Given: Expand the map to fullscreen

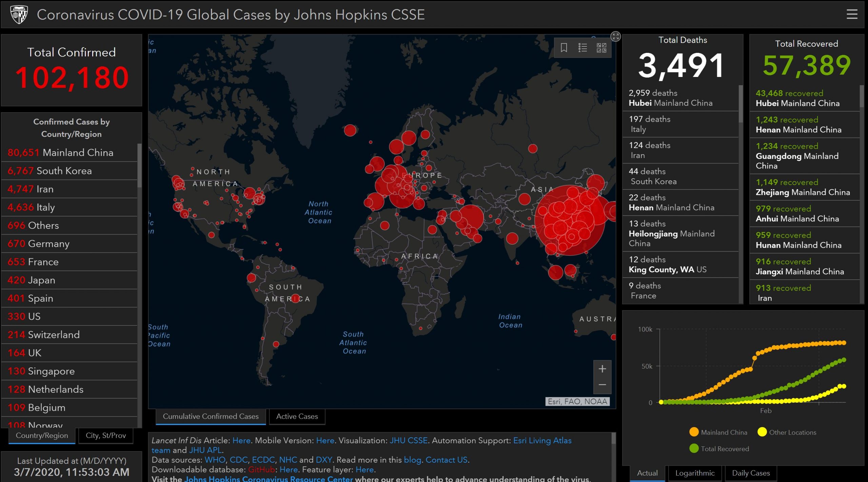Looking at the screenshot, I should 615,36.
